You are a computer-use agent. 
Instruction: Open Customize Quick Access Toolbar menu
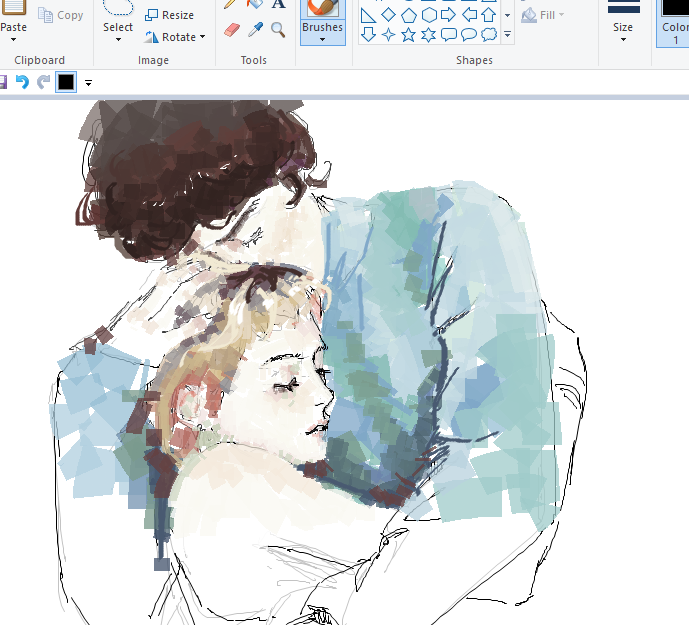[x=88, y=82]
